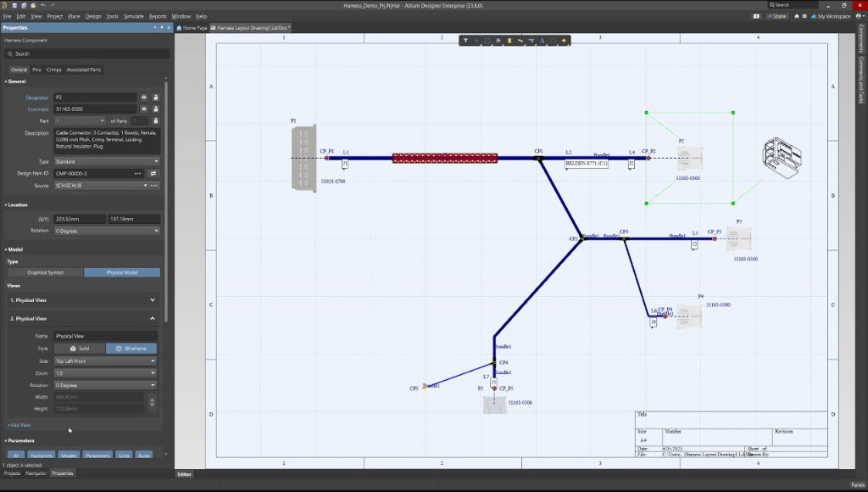Toggle the Comment lock icon

click(x=156, y=109)
